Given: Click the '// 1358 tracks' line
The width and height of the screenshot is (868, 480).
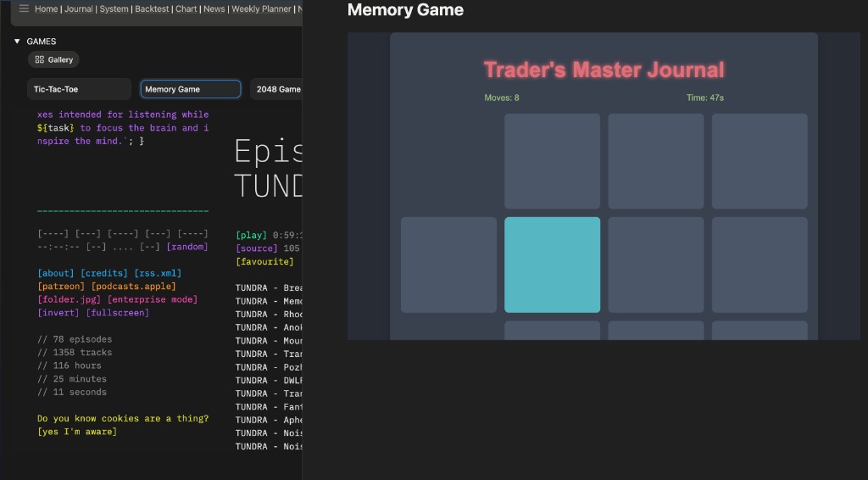Looking at the screenshot, I should tap(75, 353).
